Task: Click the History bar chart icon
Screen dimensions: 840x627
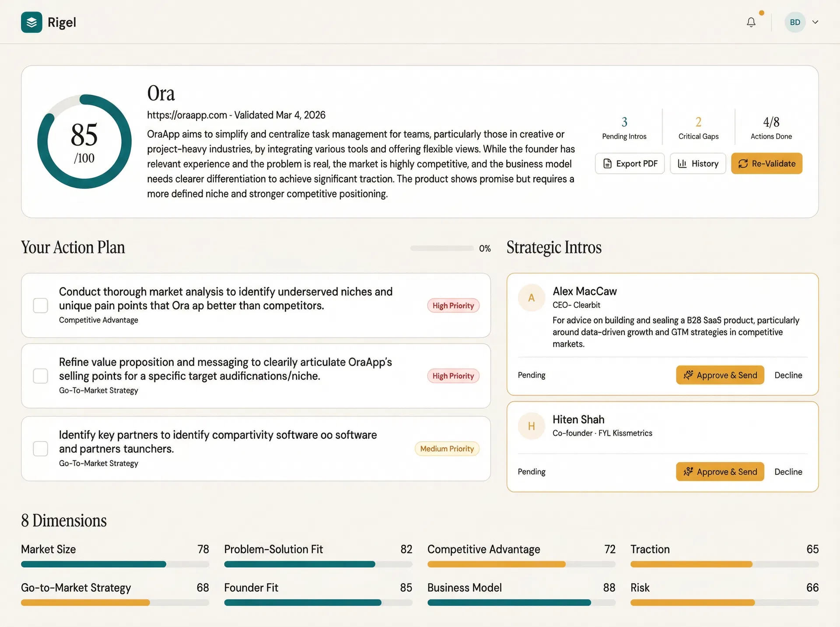Action: coord(682,164)
